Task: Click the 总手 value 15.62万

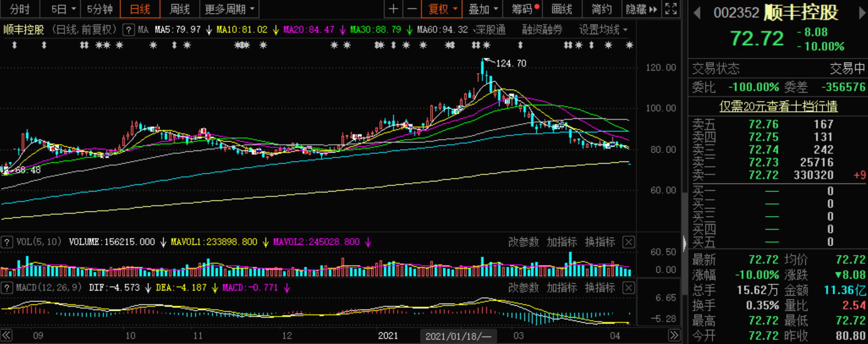Action: [x=758, y=291]
